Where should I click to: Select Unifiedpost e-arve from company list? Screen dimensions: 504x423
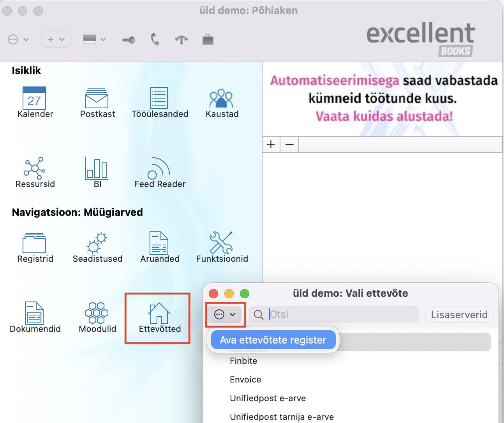point(268,398)
